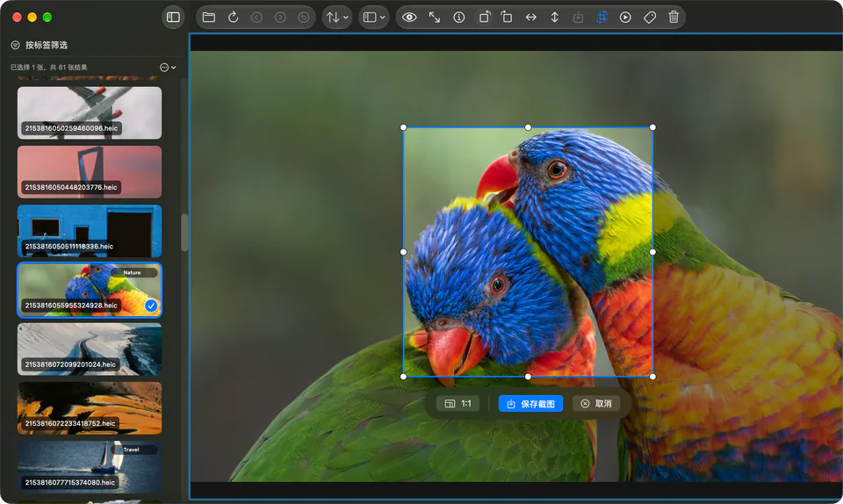The width and height of the screenshot is (843, 504).
Task: Click the sidebar scrollbar
Action: tap(184, 232)
